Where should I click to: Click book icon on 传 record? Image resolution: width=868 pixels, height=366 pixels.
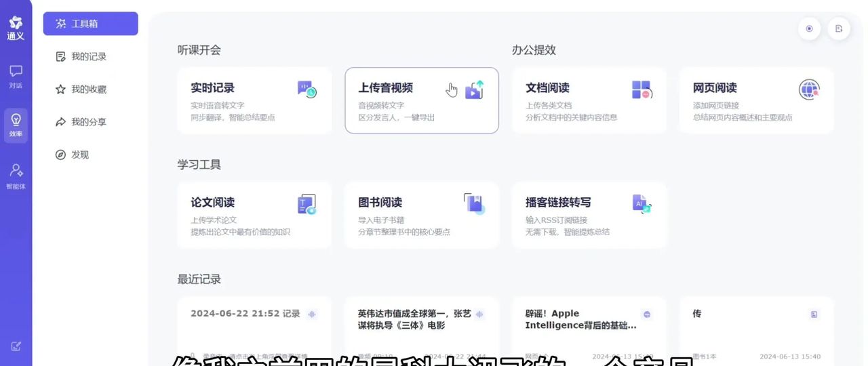[814, 314]
